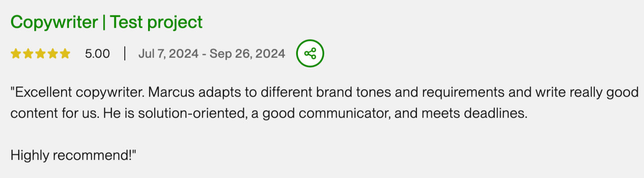Click the fifth (last) rating star
644x178 pixels.
(x=65, y=54)
